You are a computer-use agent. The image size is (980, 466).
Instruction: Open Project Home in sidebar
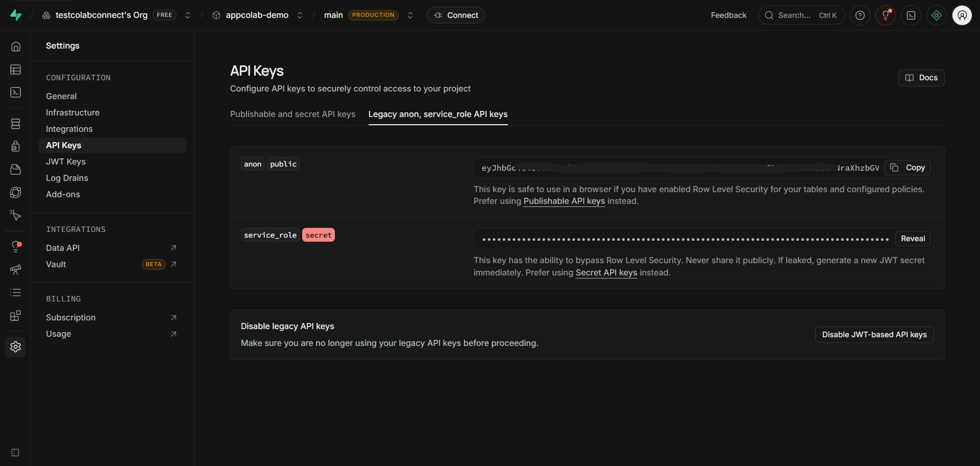tap(16, 46)
